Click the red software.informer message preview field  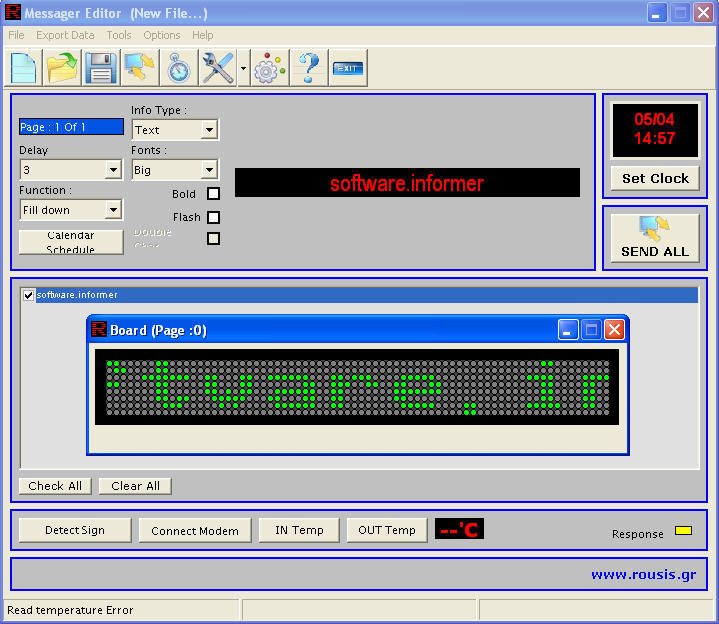407,183
